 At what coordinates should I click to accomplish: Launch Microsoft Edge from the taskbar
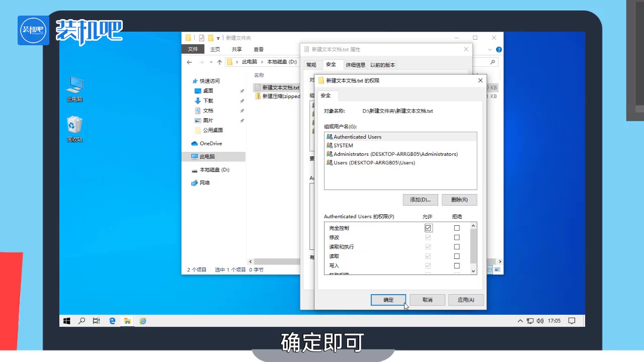(112, 321)
